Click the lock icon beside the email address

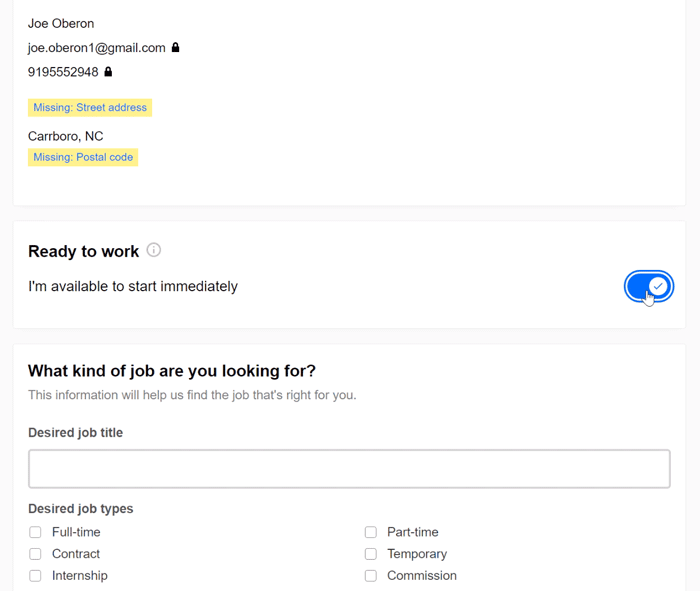176,47
